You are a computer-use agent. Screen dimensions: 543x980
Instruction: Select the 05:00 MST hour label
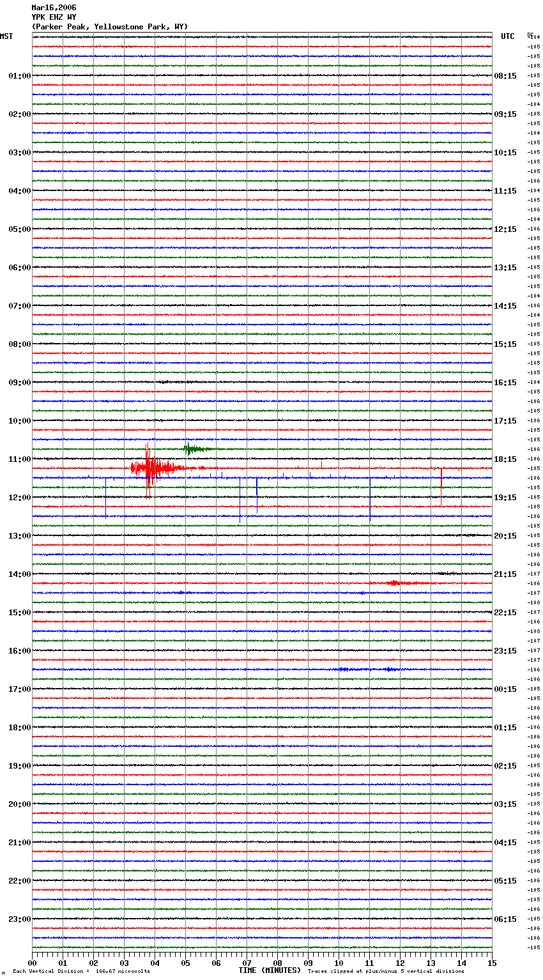(19, 229)
